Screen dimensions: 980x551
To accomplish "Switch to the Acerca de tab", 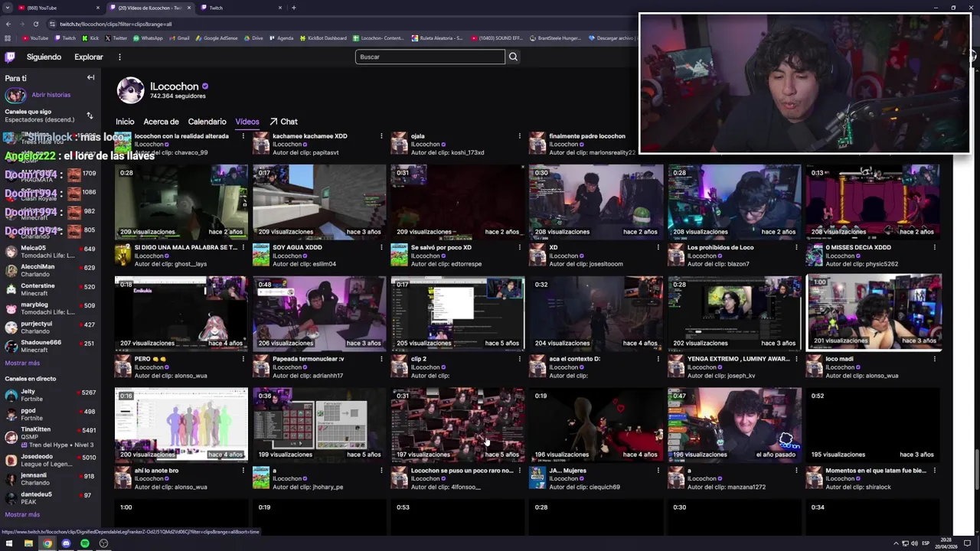I will click(161, 122).
